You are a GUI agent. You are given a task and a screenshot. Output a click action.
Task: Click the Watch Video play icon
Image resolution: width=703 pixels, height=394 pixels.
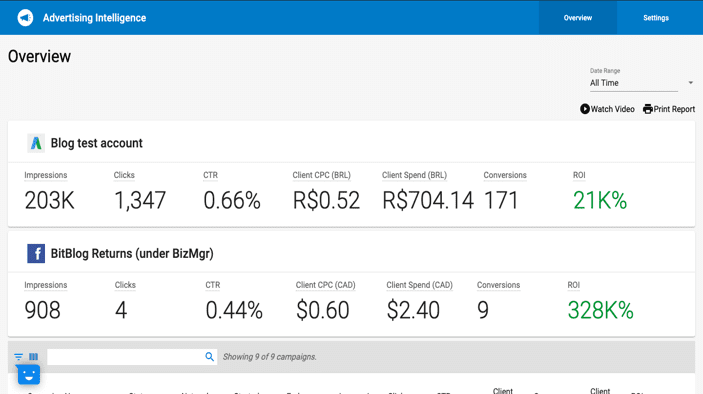click(585, 109)
